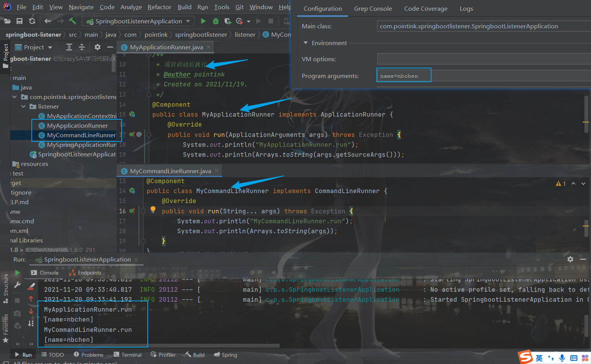Click the up arrow in console gutter
This screenshot has height=364, width=591.
pyautogui.click(x=31, y=299)
